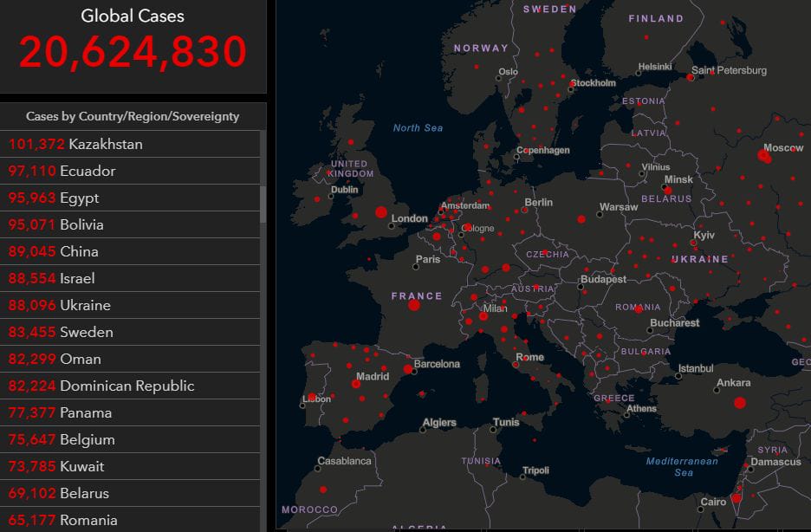Screen dimensions: 811x532
Task: Click the Moscow city marker on map
Action: (764, 156)
